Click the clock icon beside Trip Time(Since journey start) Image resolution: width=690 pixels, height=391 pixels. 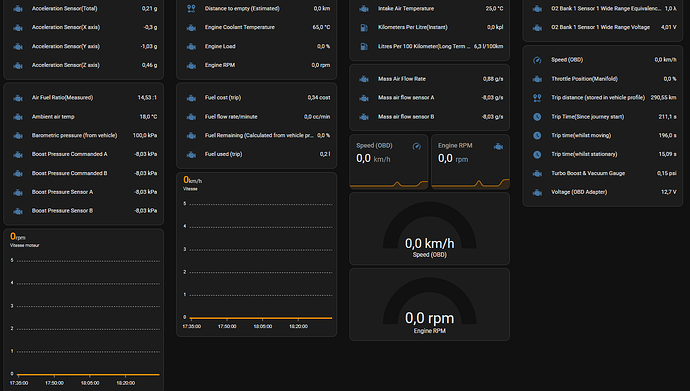[537, 117]
